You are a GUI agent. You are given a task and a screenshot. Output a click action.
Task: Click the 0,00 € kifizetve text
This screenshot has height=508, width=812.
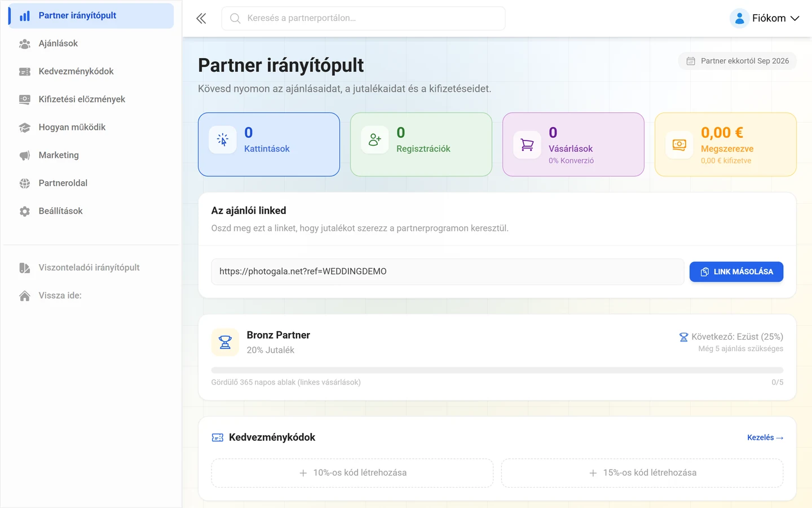coord(726,161)
